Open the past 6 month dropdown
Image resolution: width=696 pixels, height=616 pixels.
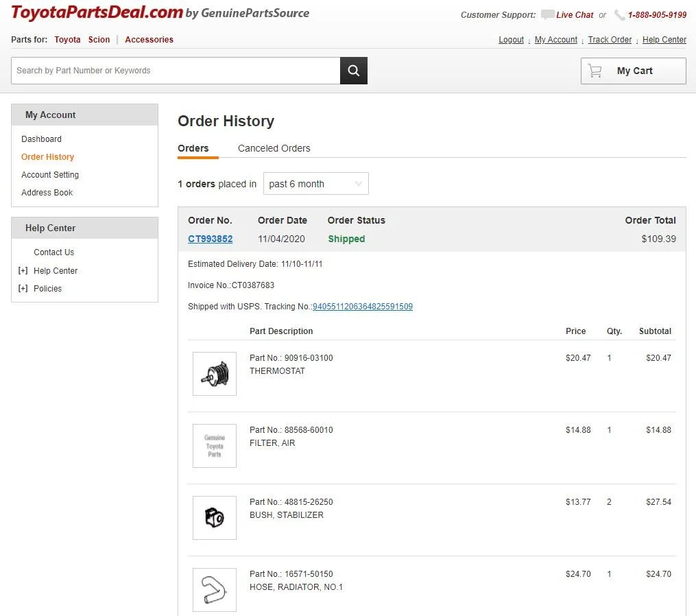click(315, 183)
